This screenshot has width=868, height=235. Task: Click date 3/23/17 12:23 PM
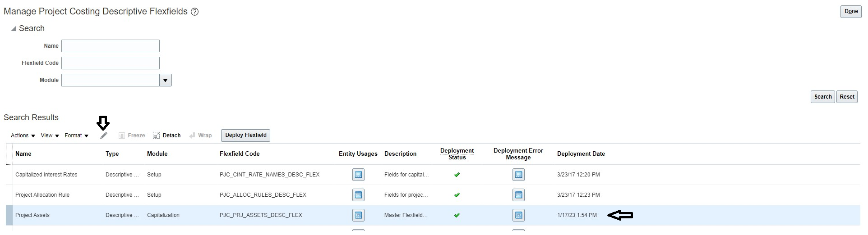pos(578,195)
